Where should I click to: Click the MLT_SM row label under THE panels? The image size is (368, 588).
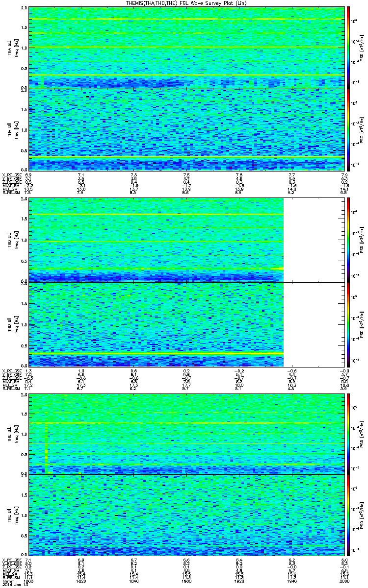coord(10,573)
